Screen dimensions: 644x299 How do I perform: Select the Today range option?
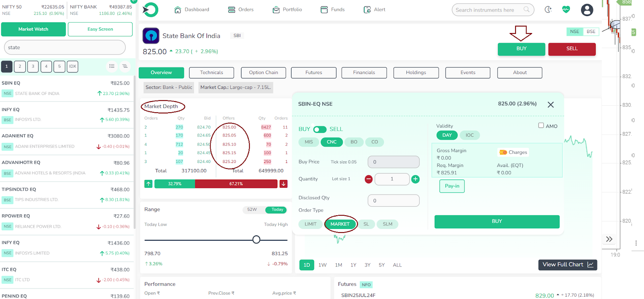click(277, 210)
